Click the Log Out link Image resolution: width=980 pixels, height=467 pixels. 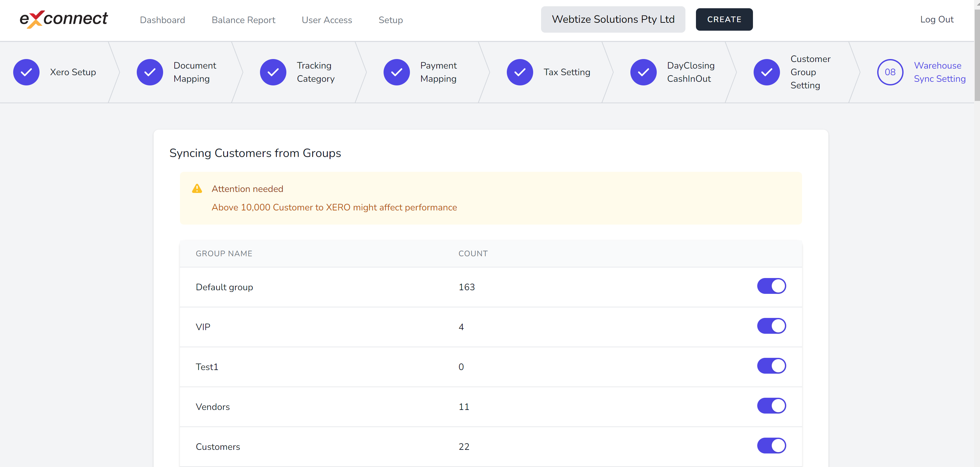pyautogui.click(x=937, y=19)
